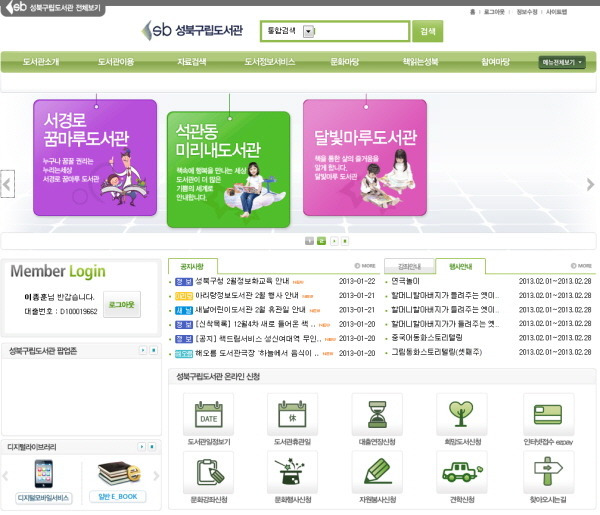Click the top 로그아웃 link
Image resolution: width=600 pixels, height=515 pixels.
(x=494, y=12)
